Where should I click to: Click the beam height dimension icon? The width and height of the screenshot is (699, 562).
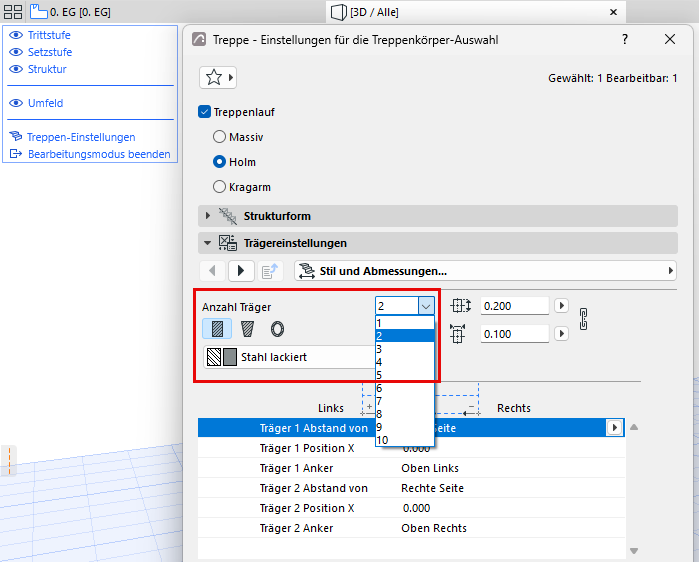click(x=460, y=306)
